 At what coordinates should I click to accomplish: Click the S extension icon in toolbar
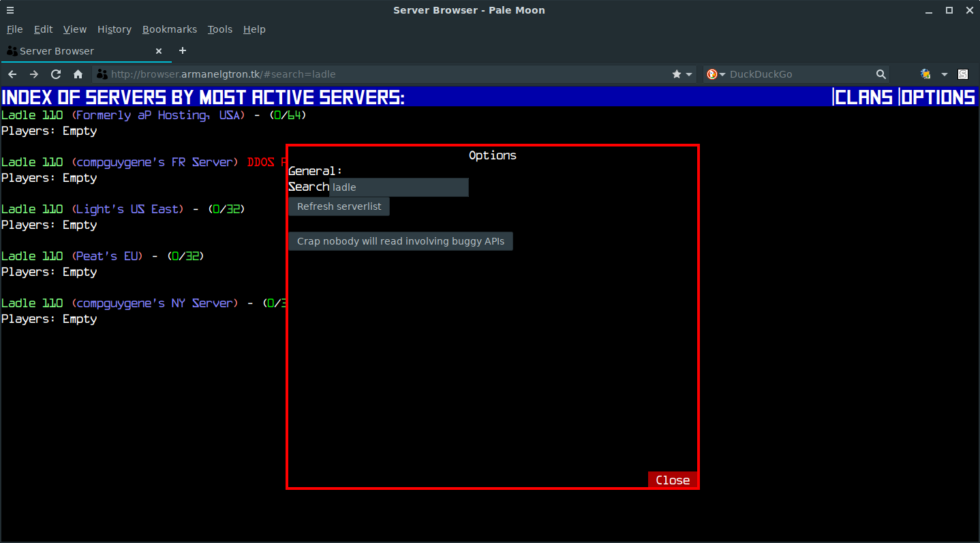tap(963, 74)
